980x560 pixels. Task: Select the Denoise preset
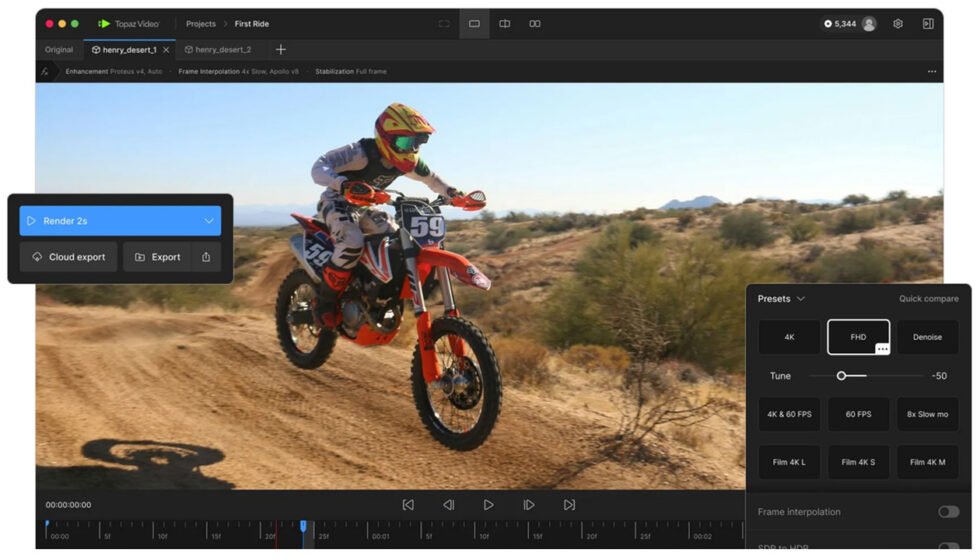point(928,337)
